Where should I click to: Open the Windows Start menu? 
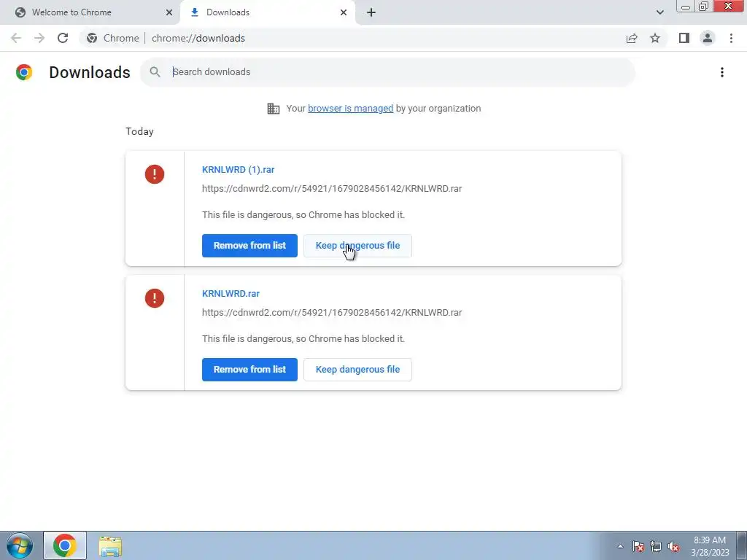[20, 545]
